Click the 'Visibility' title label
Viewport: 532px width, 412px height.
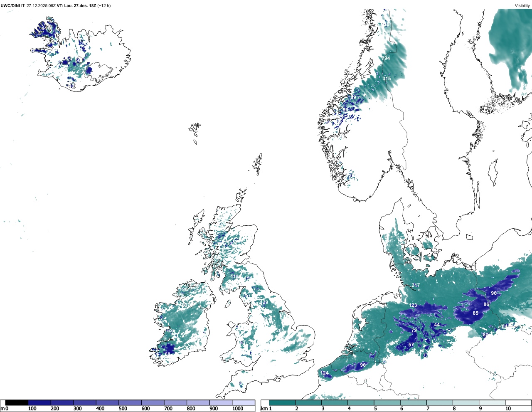tap(522, 6)
